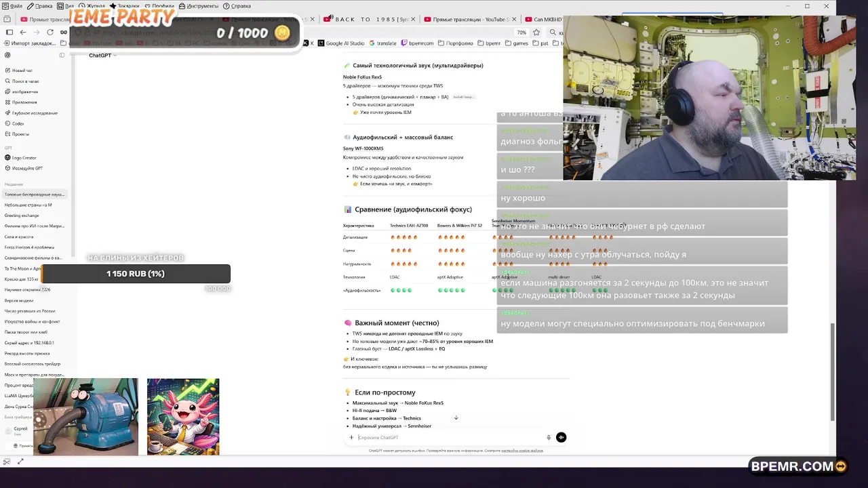
Task: Start a new chat (Новый чат)
Action: pos(19,70)
